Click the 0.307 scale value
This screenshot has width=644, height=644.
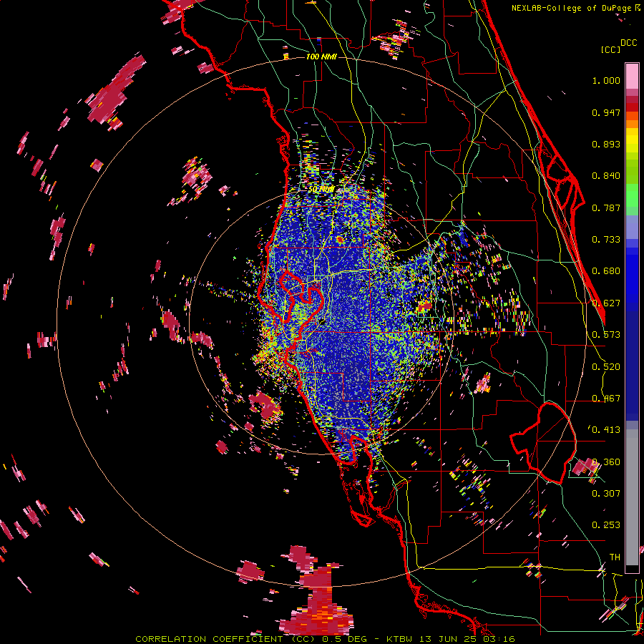(x=606, y=493)
